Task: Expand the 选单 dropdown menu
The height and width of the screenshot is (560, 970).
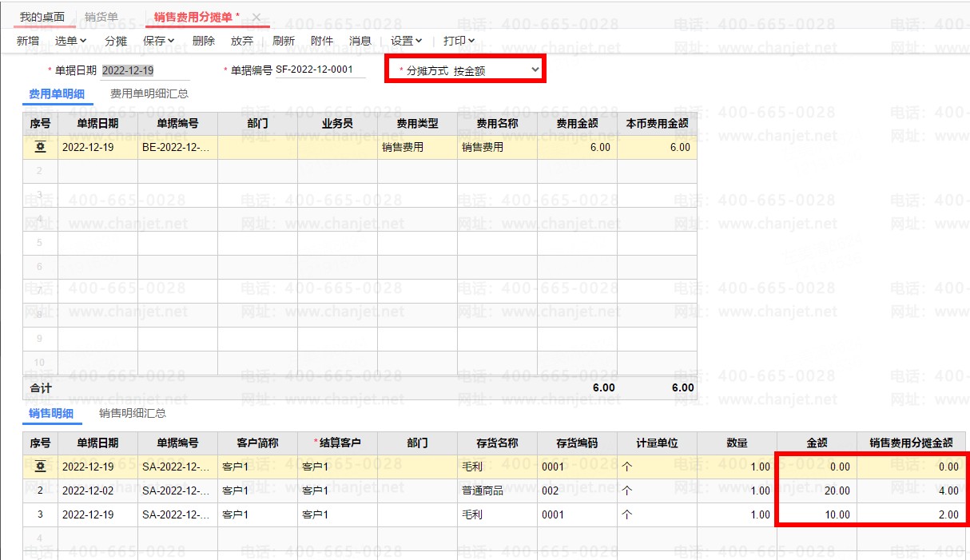Action: pyautogui.click(x=71, y=41)
